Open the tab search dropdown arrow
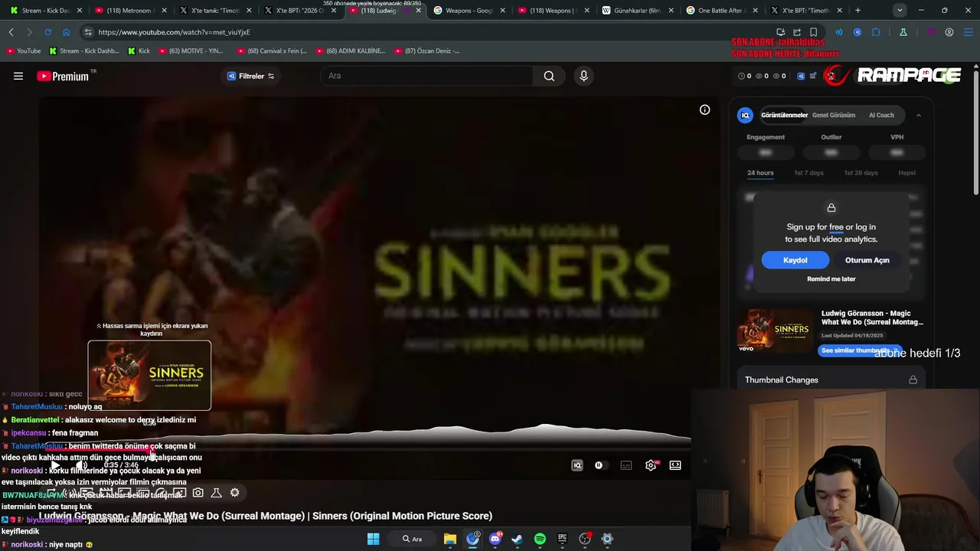This screenshot has height=551, width=980. pyautogui.click(x=900, y=11)
